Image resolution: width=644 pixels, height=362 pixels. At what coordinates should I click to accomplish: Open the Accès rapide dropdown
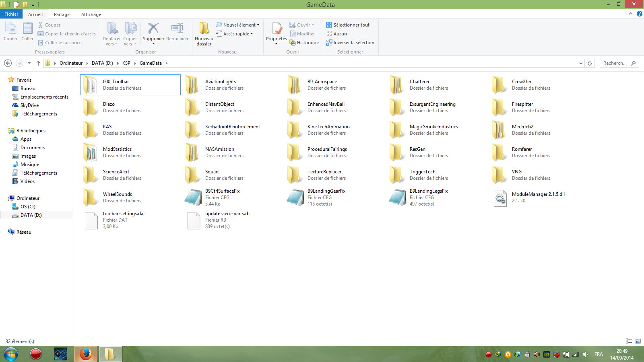coord(235,34)
